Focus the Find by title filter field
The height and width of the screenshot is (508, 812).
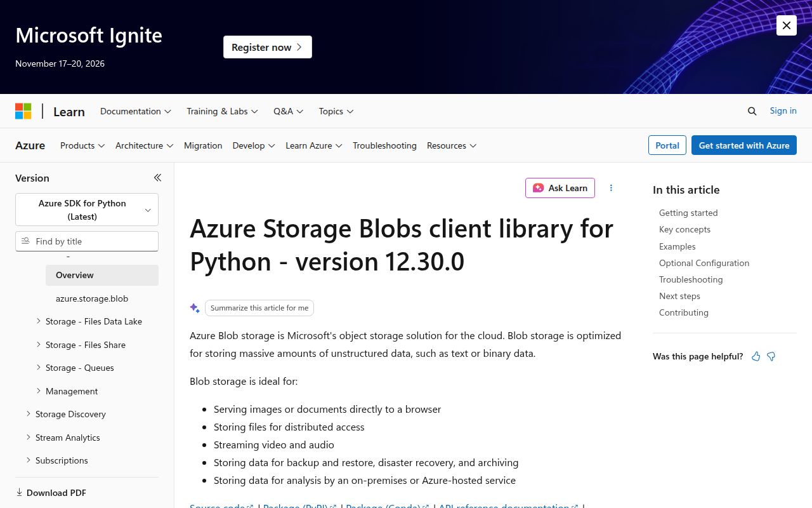pyautogui.click(x=87, y=241)
